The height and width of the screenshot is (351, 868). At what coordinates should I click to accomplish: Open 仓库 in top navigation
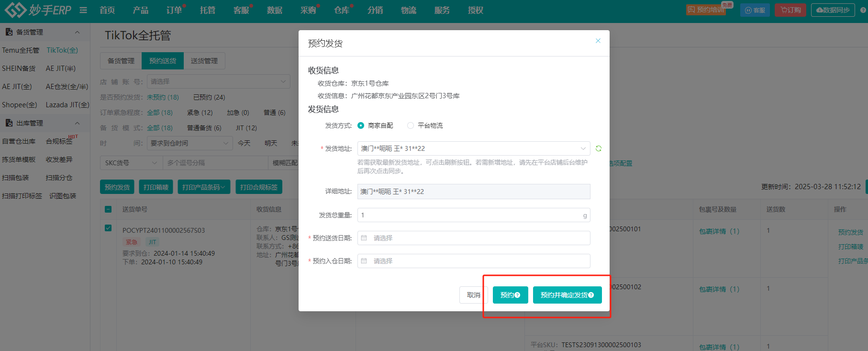[342, 10]
